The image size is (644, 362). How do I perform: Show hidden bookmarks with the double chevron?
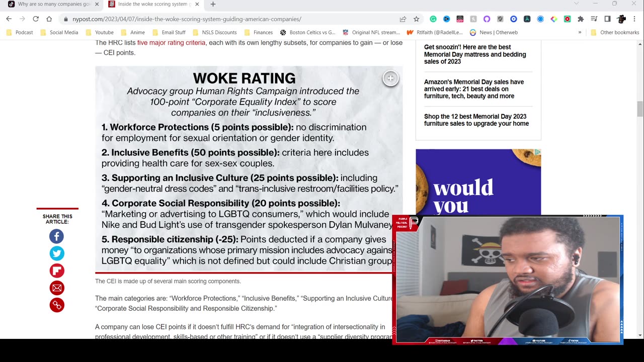(x=580, y=32)
